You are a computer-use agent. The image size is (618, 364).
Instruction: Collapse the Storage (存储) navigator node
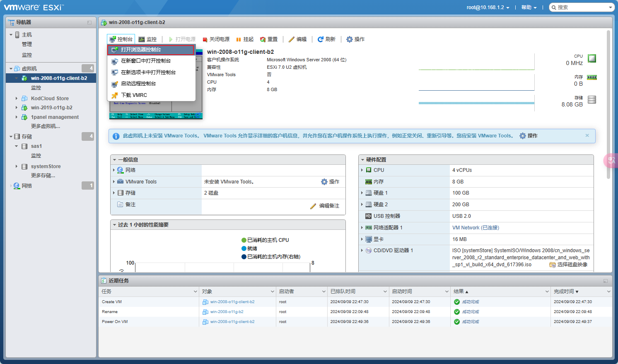pyautogui.click(x=11, y=137)
